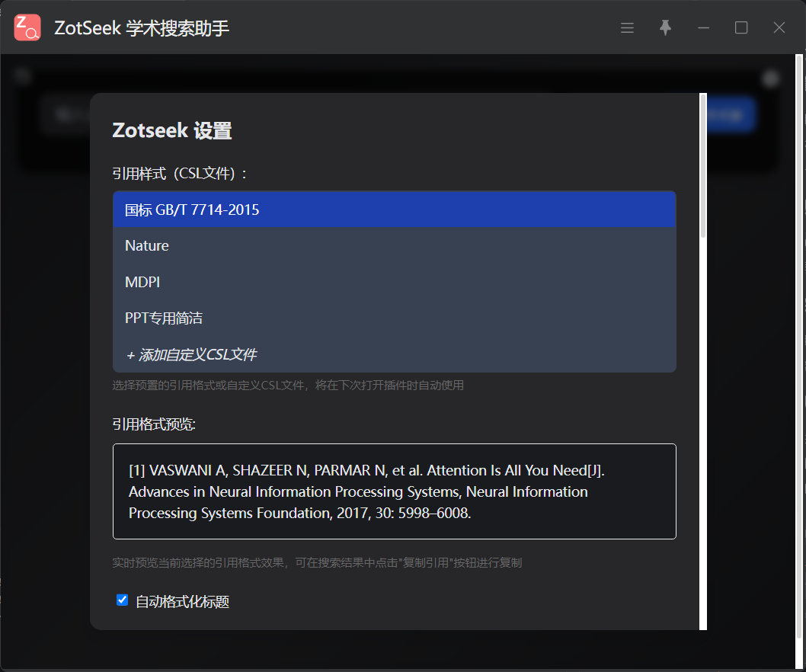Viewport: 806px width, 672px height.
Task: Click the hint text about 实时预览当前选择
Action: click(317, 562)
